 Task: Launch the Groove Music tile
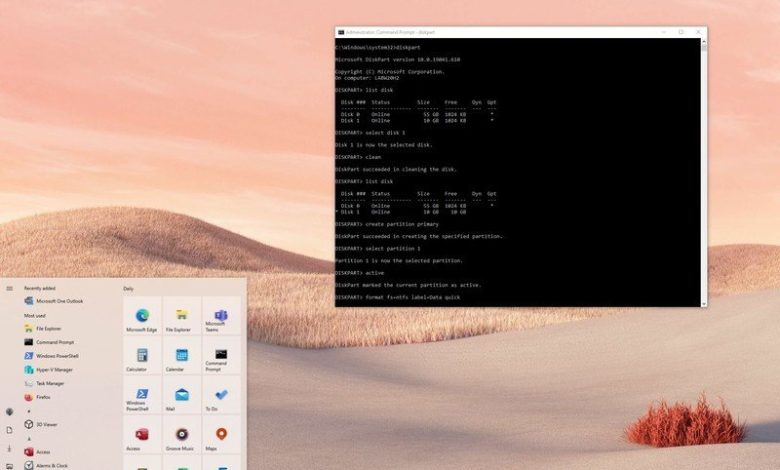point(182,435)
